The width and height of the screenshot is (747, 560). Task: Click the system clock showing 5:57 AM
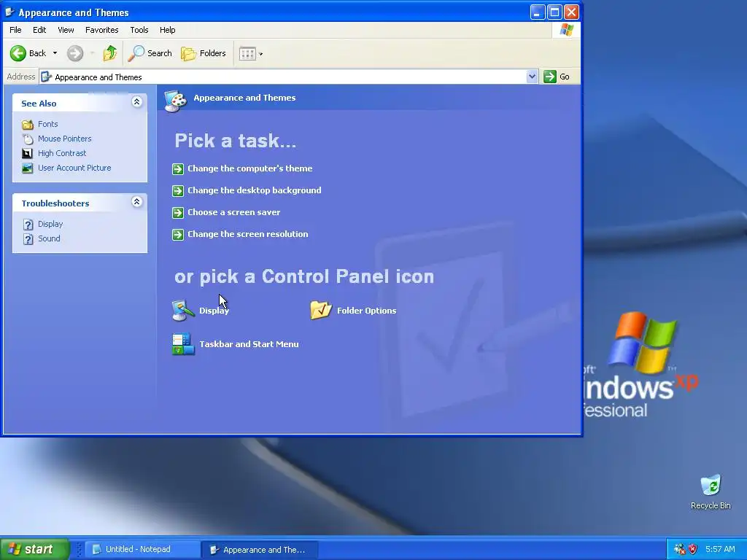pyautogui.click(x=720, y=549)
